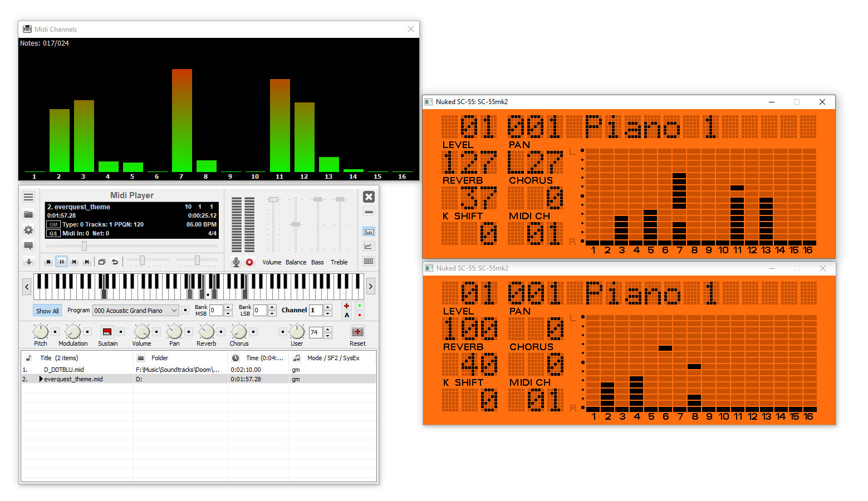Viewport: 868px width, 501px height.
Task: Toggle the small square beside Reverb knob
Action: (x=222, y=332)
